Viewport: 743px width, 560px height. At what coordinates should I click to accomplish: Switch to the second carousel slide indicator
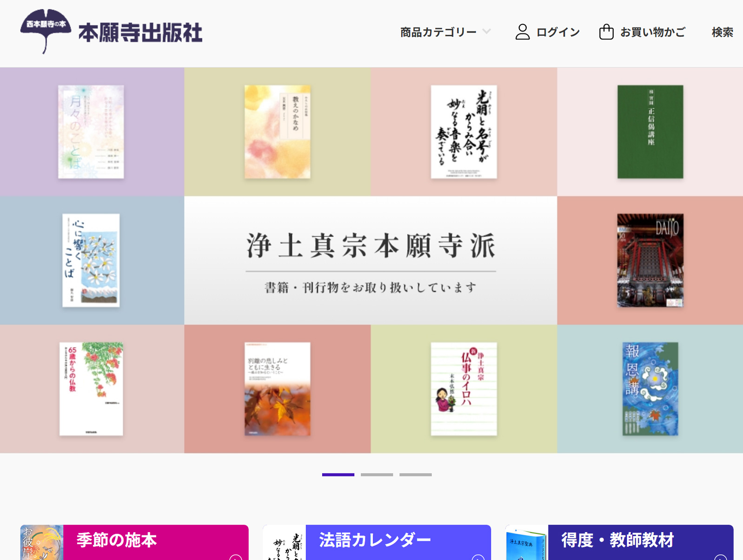click(x=377, y=474)
